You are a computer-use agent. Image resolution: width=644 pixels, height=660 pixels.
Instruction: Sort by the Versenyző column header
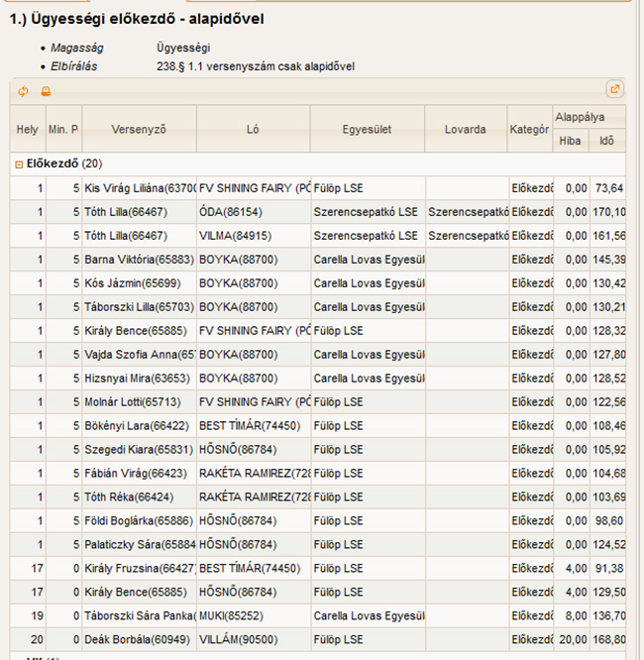click(139, 129)
